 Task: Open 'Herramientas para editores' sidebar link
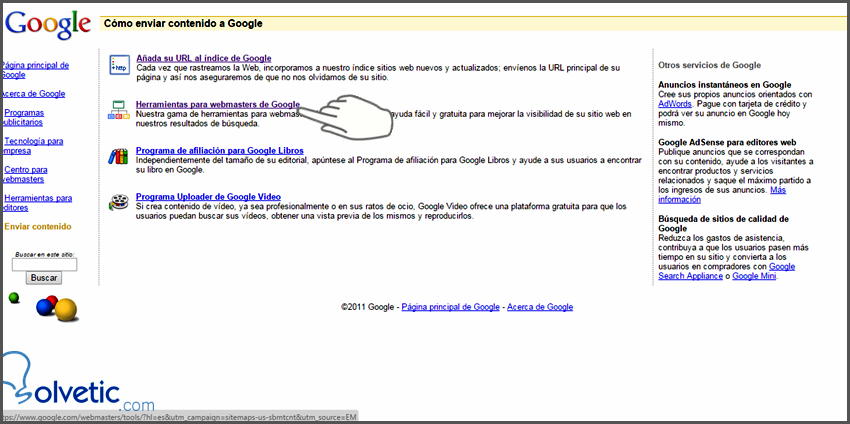(37, 203)
